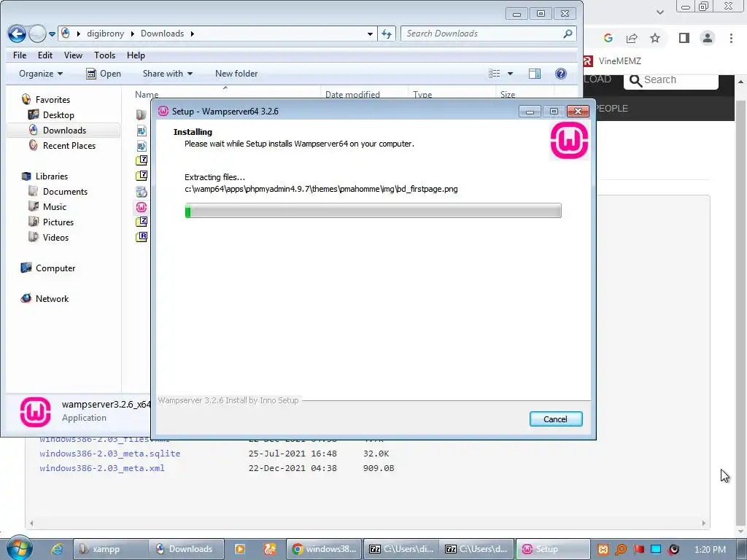Open the Help menu
Image resolution: width=747 pixels, height=560 pixels.
136,55
